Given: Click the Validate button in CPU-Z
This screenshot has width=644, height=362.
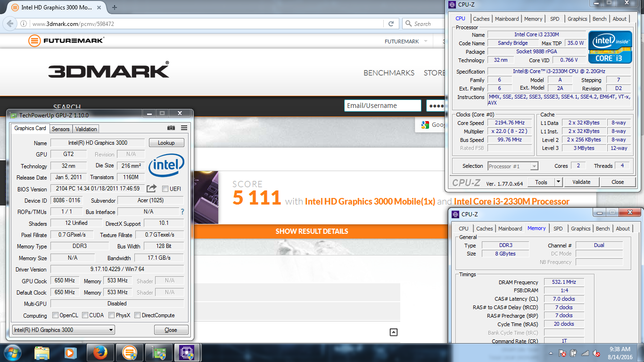Looking at the screenshot, I should pos(581,182).
